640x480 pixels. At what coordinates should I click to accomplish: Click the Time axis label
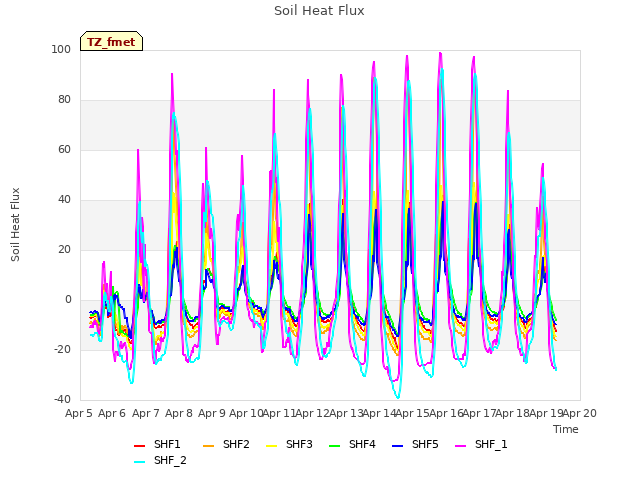(566, 429)
